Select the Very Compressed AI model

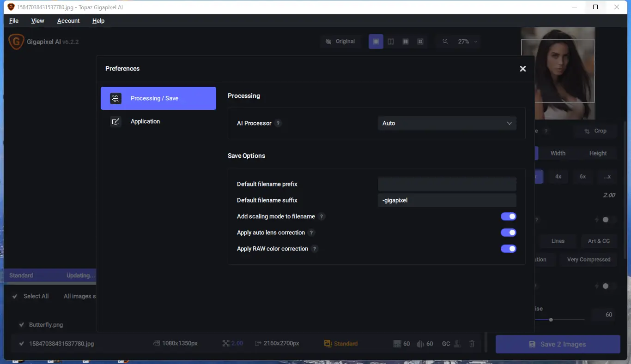pyautogui.click(x=589, y=260)
